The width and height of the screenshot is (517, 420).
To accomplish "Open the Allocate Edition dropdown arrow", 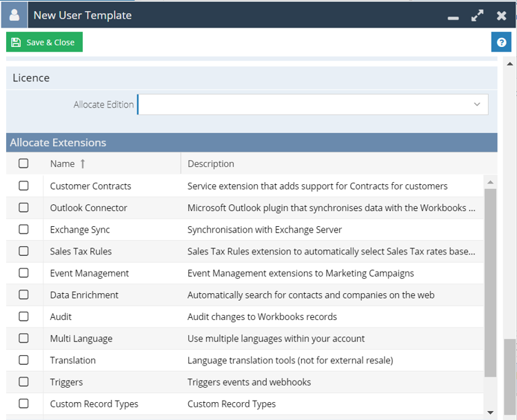I will pyautogui.click(x=477, y=104).
